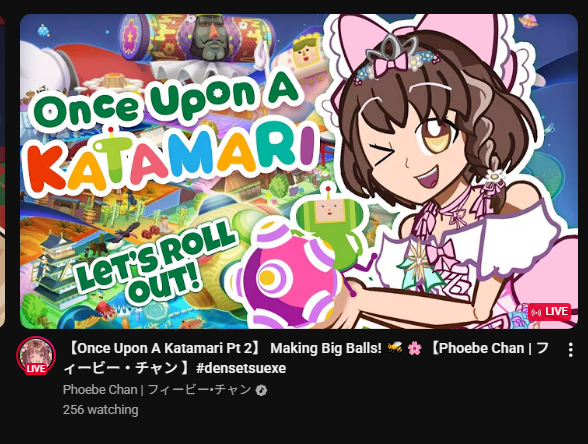
Task: Click the cherry blossom emoji in title
Action: [x=414, y=348]
